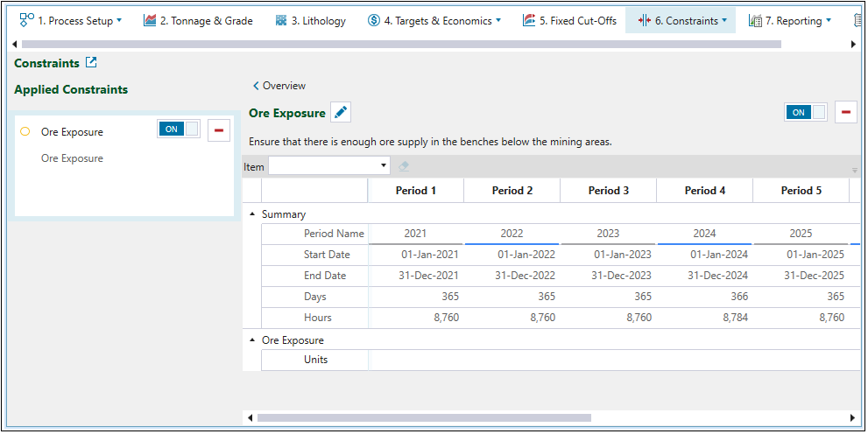Click the Lithology grid icon
The width and height of the screenshot is (868, 434).
[x=281, y=20]
